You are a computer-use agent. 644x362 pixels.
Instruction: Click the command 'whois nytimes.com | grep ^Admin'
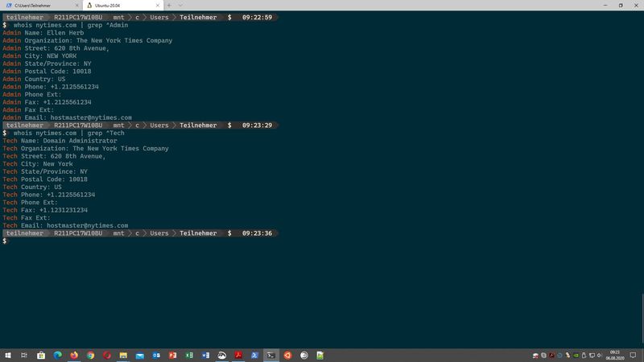71,25
